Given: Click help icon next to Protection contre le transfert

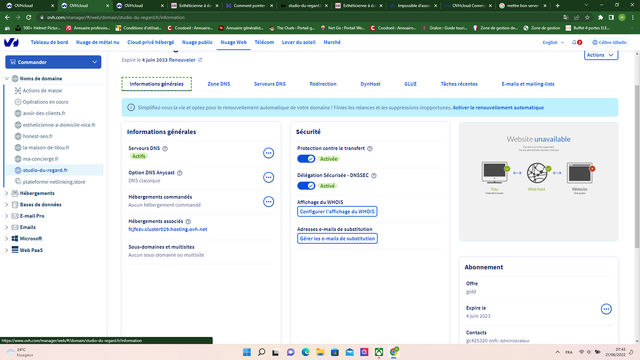Looking at the screenshot, I should click(x=370, y=149).
